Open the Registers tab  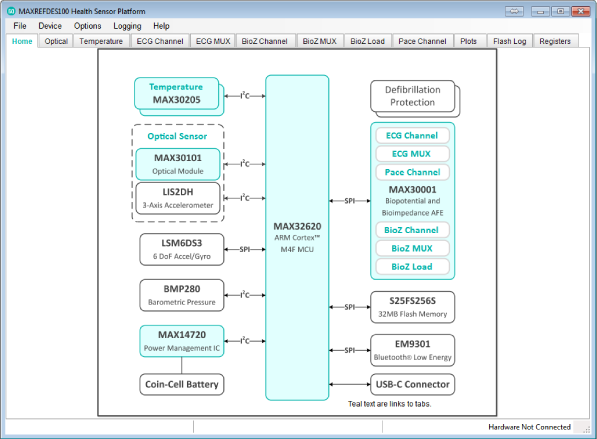tap(555, 41)
